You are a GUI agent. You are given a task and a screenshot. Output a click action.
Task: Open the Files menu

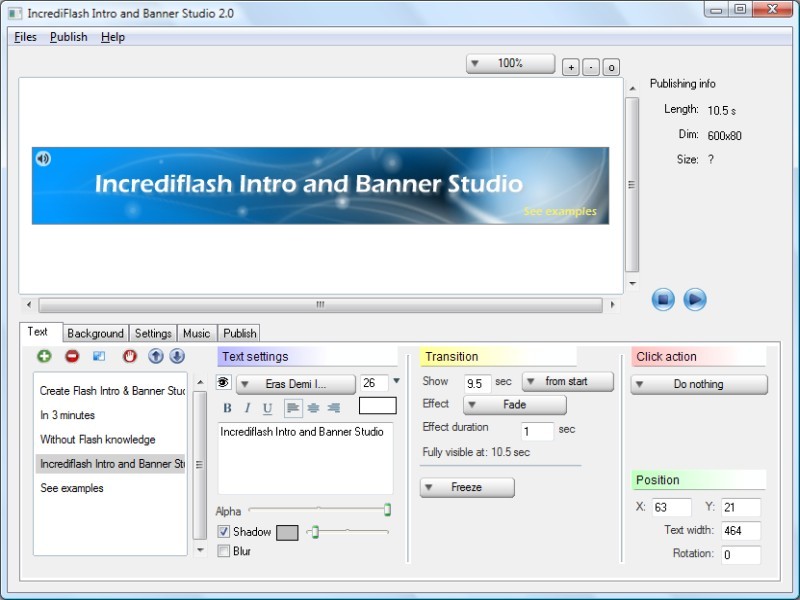(26, 37)
